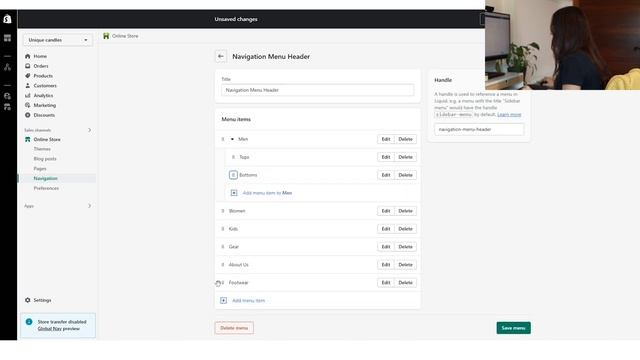Viewport: 640px width, 360px height.
Task: Click the Products tag icon
Action: pyautogui.click(x=28, y=76)
